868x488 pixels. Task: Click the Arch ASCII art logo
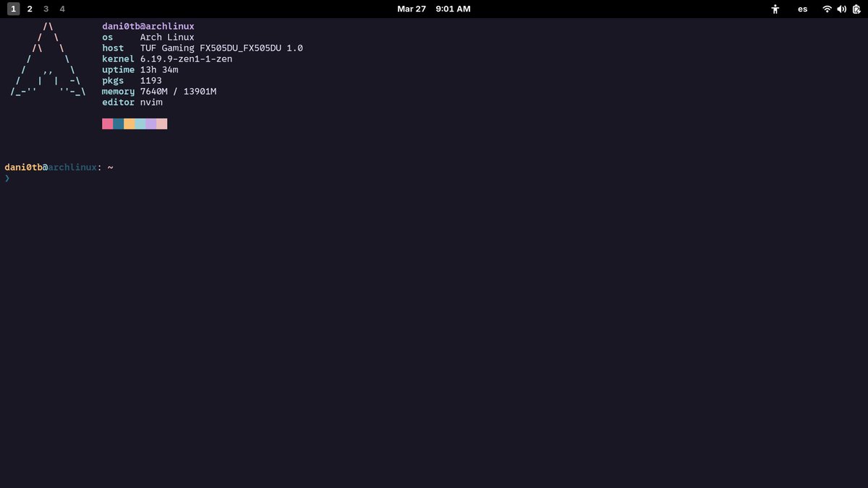(48, 59)
